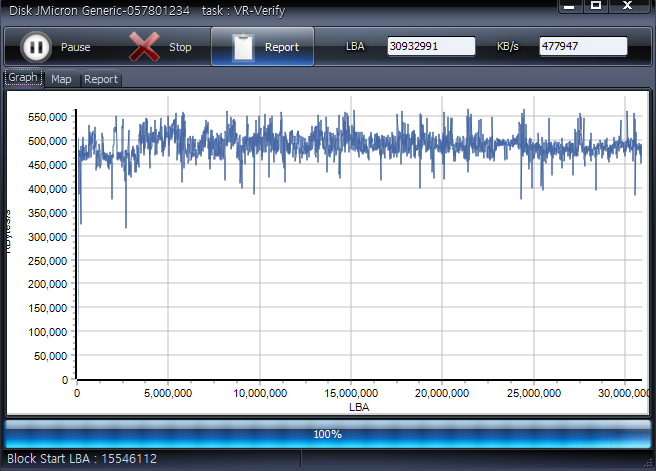Image resolution: width=656 pixels, height=471 pixels.
Task: Focus the KB/s speed field
Action: pyautogui.click(x=582, y=46)
